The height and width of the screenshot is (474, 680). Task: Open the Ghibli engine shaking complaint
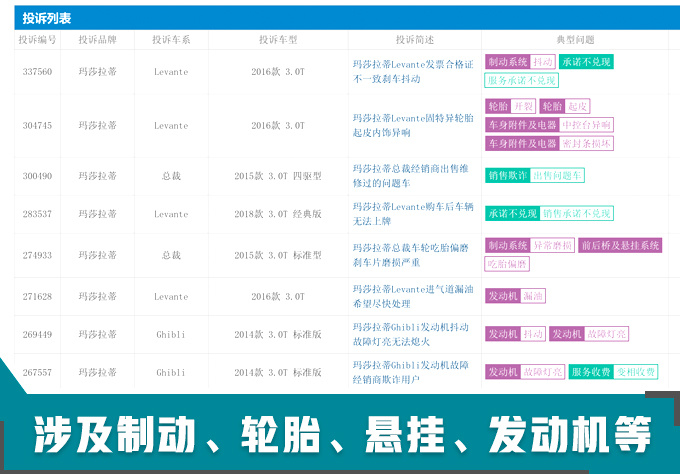[x=413, y=334]
